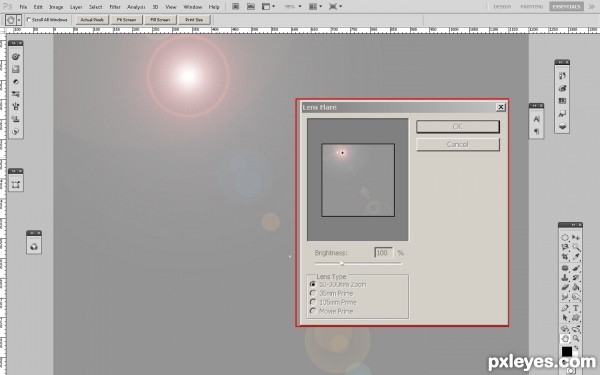The width and height of the screenshot is (600, 375).
Task: Select the Move tool
Action: 576,238
